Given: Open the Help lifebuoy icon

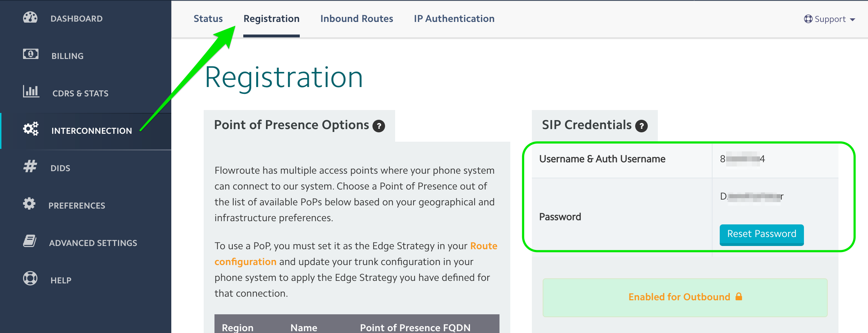Looking at the screenshot, I should coord(30,278).
